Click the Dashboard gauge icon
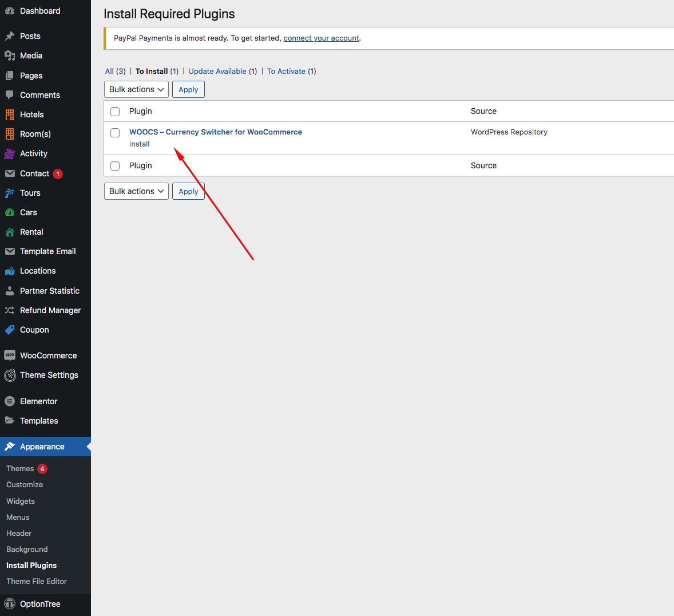Image resolution: width=674 pixels, height=616 pixels. click(x=10, y=11)
